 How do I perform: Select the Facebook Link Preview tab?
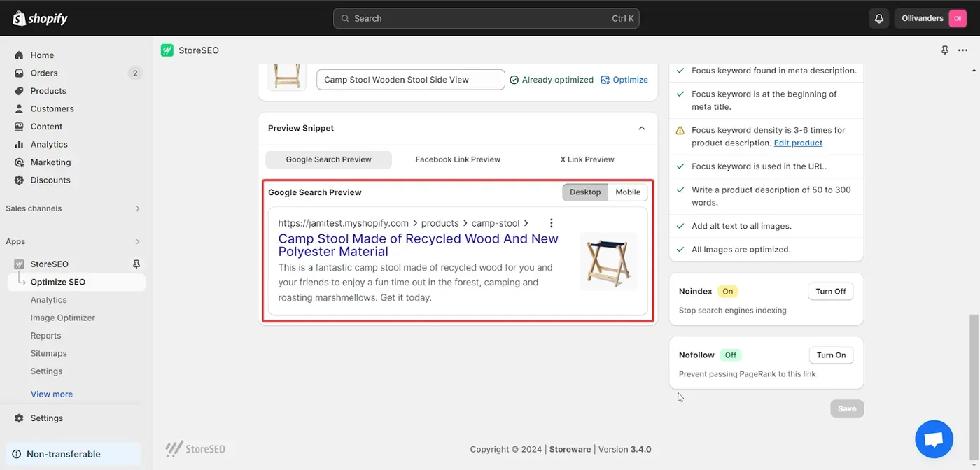click(458, 159)
